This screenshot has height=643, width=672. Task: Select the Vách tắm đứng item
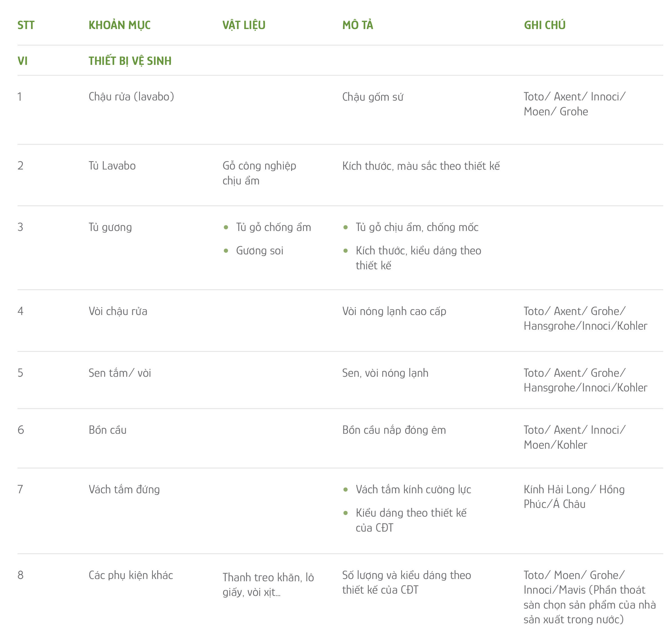(x=124, y=490)
